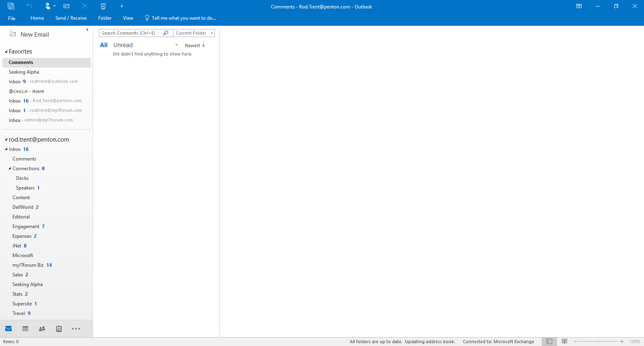Toggle Touch/Mouse mode in quick access toolbar
The height and width of the screenshot is (346, 644).
pos(47,6)
